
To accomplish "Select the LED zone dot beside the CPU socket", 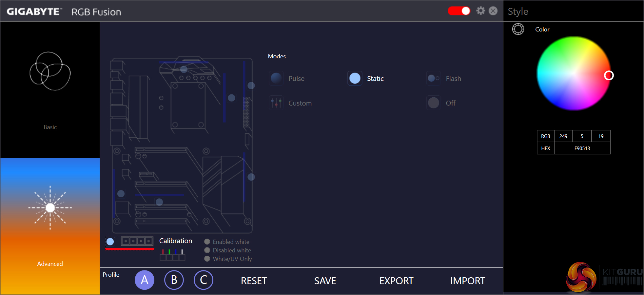I will [231, 98].
